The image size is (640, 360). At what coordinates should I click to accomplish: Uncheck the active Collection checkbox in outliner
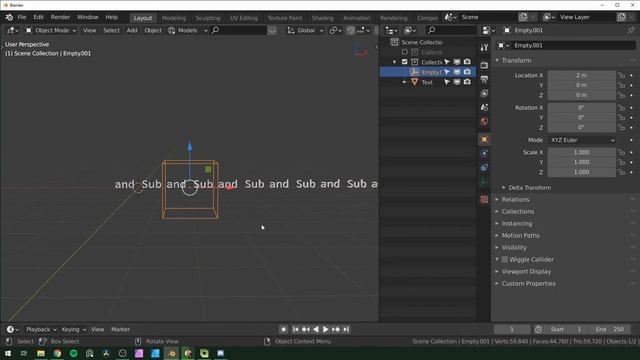pyautogui.click(x=404, y=62)
